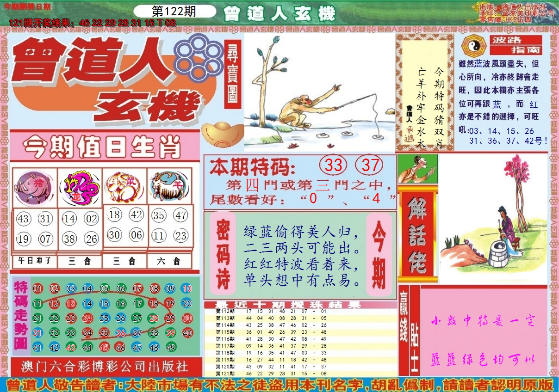Click the red circled number 37
Screen dimensions: 559x392
(x=370, y=165)
